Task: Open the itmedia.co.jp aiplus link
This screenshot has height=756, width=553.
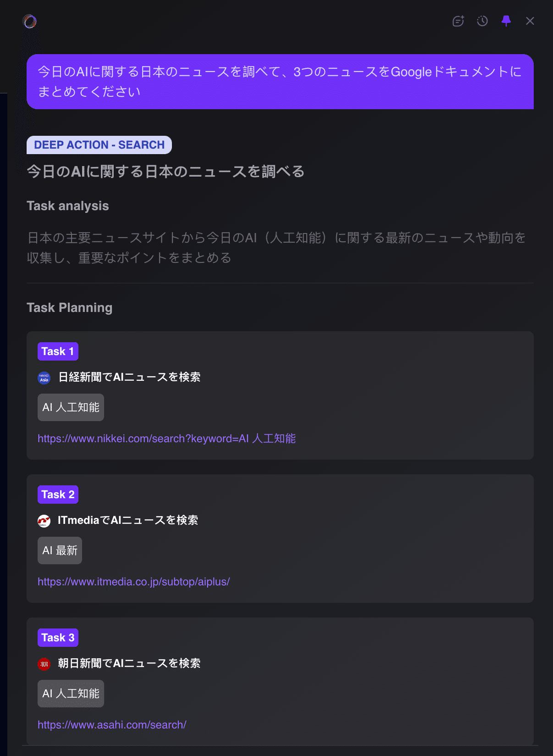Action: [133, 582]
